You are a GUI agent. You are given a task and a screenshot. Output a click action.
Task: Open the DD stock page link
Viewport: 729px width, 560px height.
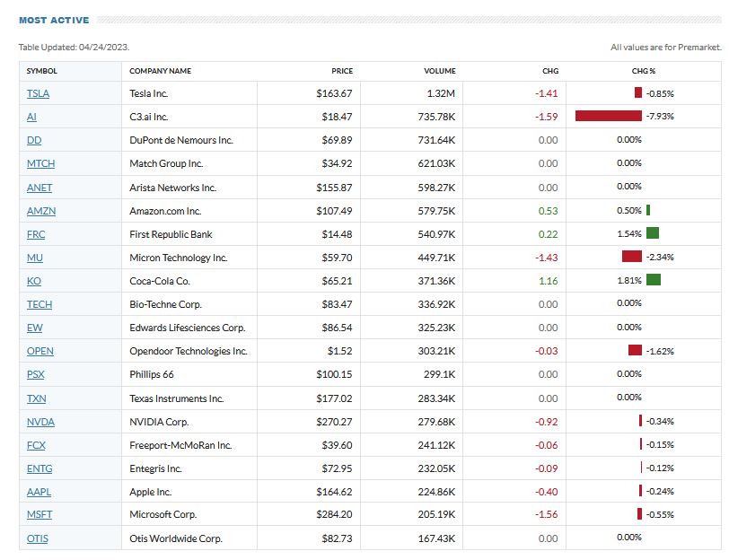tap(34, 140)
